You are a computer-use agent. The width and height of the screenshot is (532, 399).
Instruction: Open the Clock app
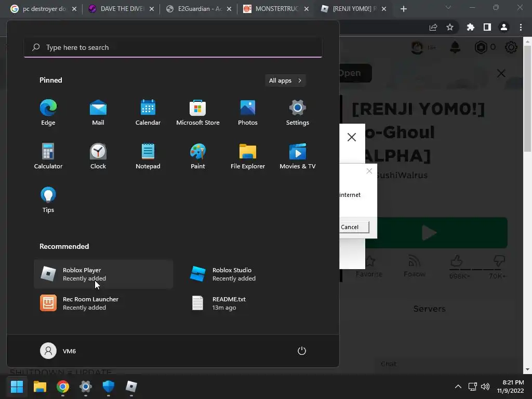(98, 156)
